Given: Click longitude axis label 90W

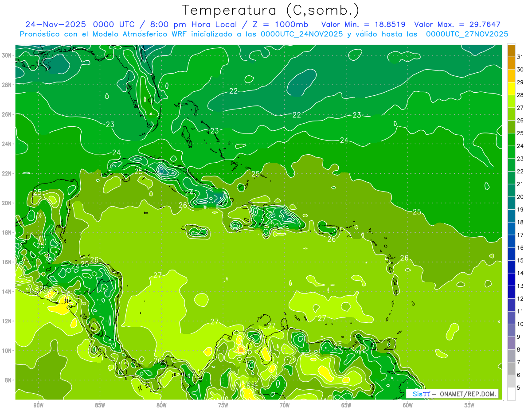Looking at the screenshot, I should tap(38, 405).
